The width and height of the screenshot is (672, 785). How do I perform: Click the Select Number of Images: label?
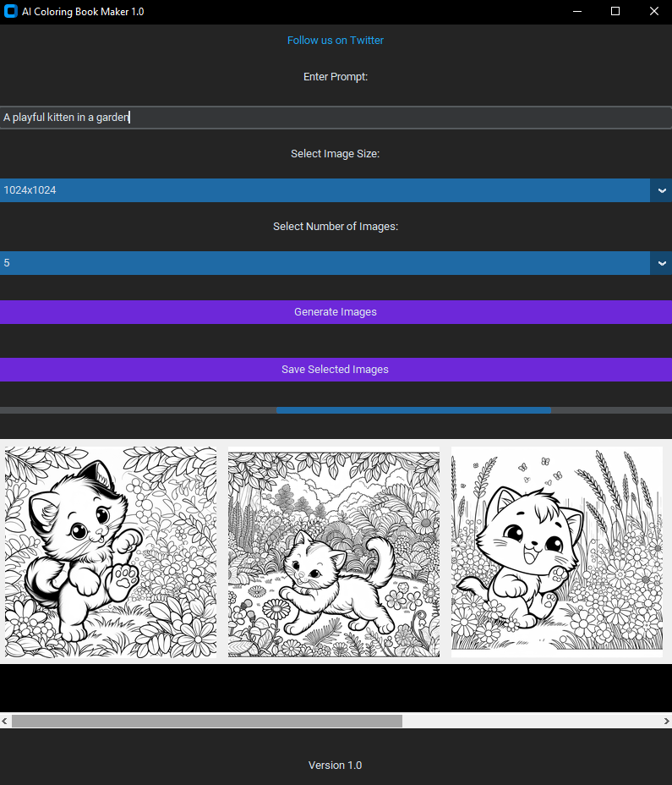pos(336,227)
